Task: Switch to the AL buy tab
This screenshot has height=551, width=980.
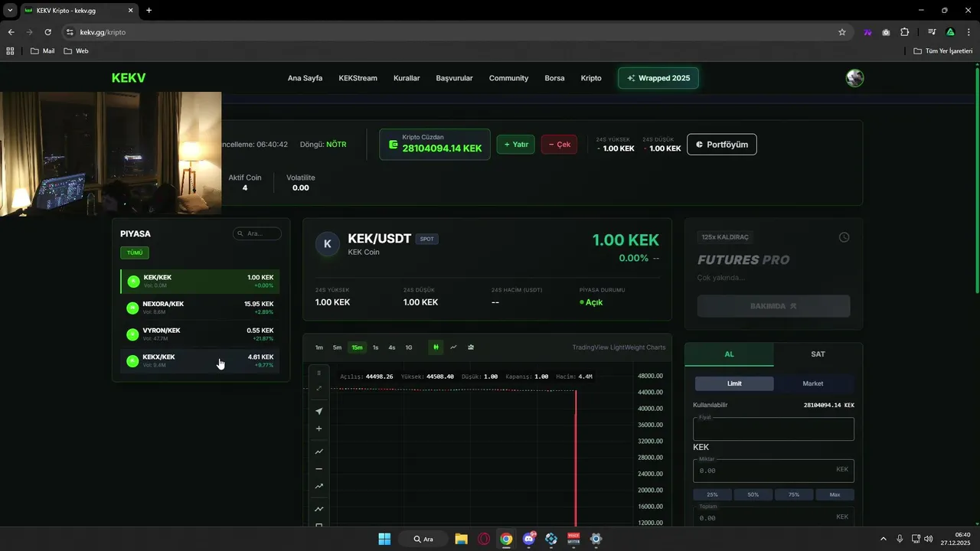Action: tap(729, 354)
